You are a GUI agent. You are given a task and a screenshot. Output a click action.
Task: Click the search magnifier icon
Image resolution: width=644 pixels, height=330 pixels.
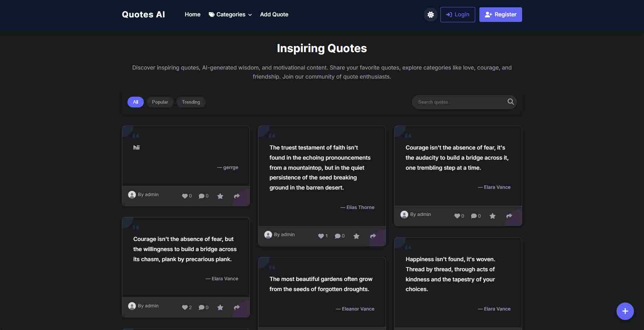click(510, 102)
